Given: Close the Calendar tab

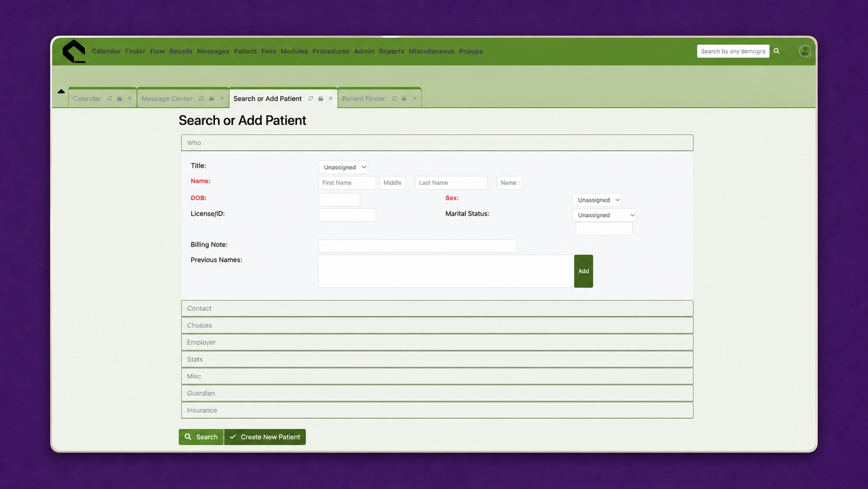Looking at the screenshot, I should pyautogui.click(x=130, y=98).
